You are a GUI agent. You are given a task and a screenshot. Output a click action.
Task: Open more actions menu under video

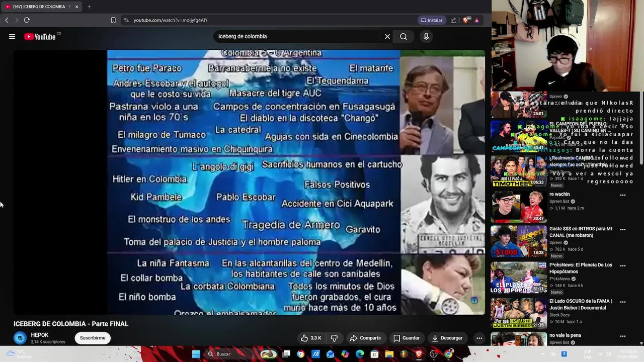point(479,338)
